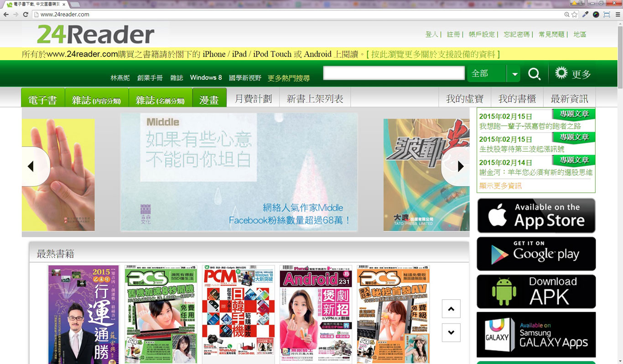Image resolution: width=623 pixels, height=364 pixels.
Task: Click 顯示更多資訊 link
Action: [x=500, y=186]
